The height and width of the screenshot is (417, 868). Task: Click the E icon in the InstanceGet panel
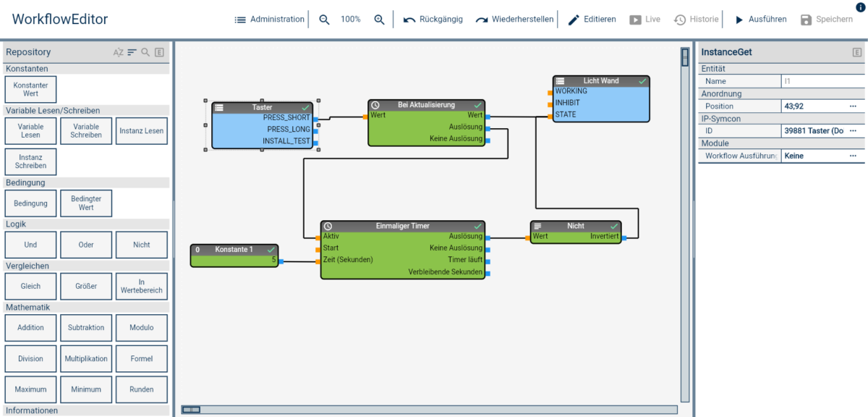[856, 51]
